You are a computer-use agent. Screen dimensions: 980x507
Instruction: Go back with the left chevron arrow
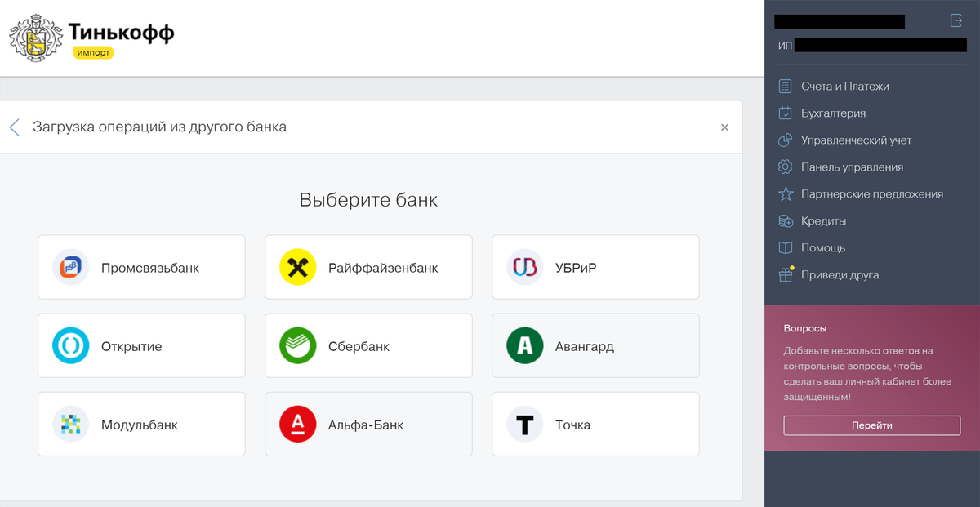click(x=14, y=127)
